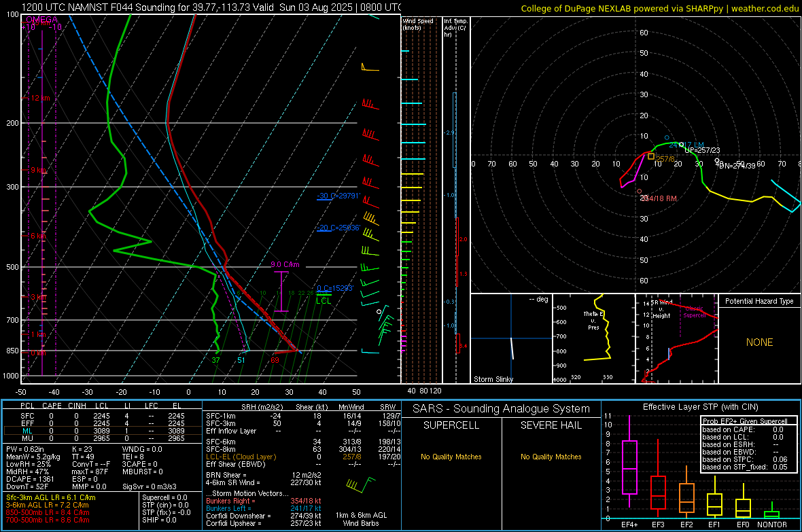This screenshot has width=802, height=532.
Task: Click the LFC column header
Action: 152,406
